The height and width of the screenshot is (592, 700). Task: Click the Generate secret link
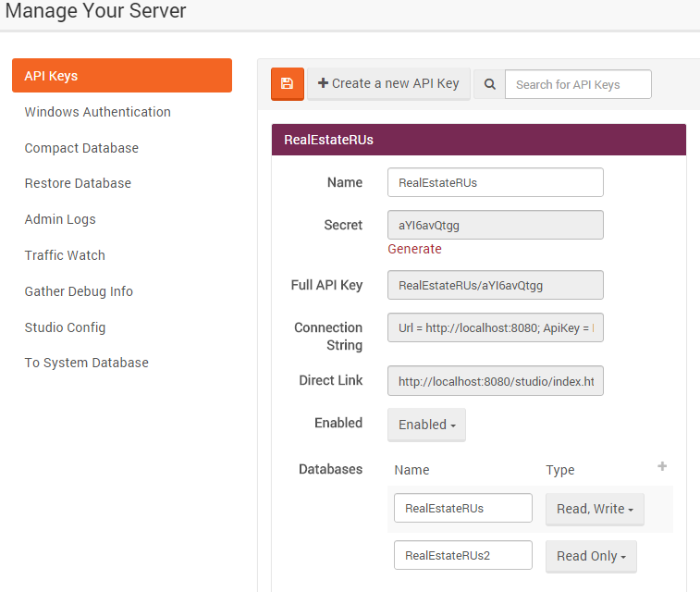click(x=414, y=249)
